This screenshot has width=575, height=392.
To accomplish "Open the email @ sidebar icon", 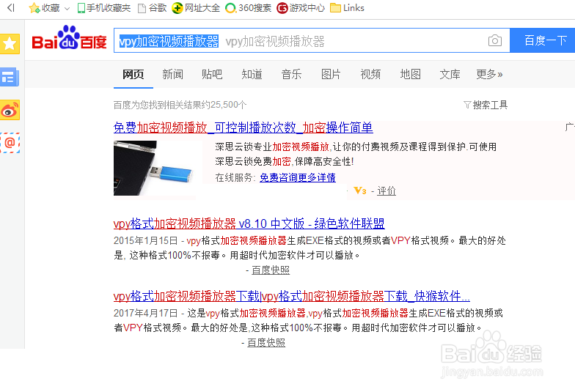I will 10,142.
